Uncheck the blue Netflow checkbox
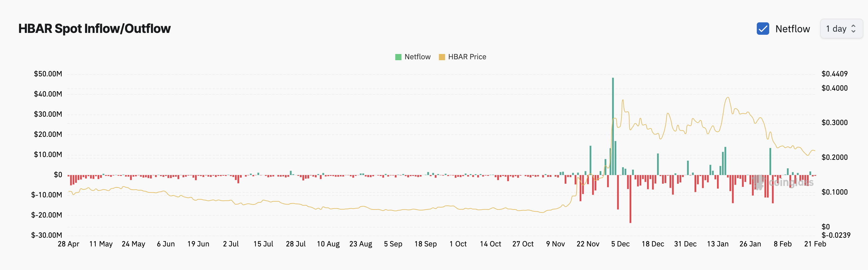 pos(763,29)
